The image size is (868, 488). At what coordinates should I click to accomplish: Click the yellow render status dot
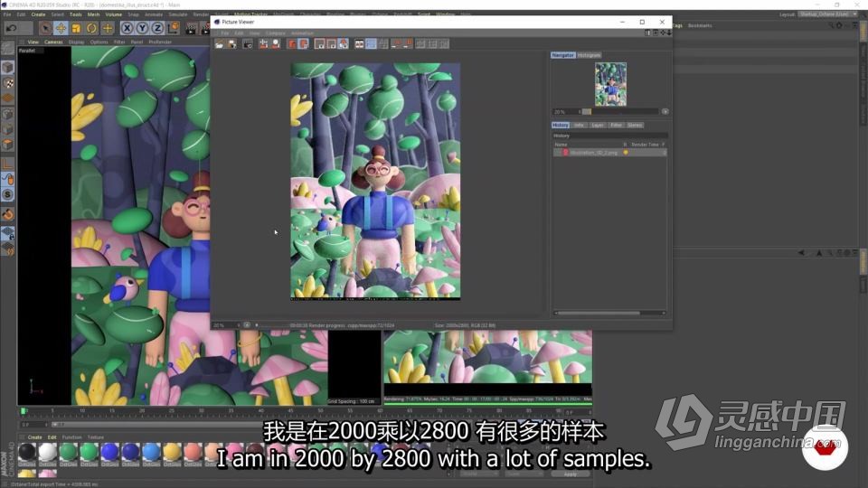pyautogui.click(x=626, y=153)
